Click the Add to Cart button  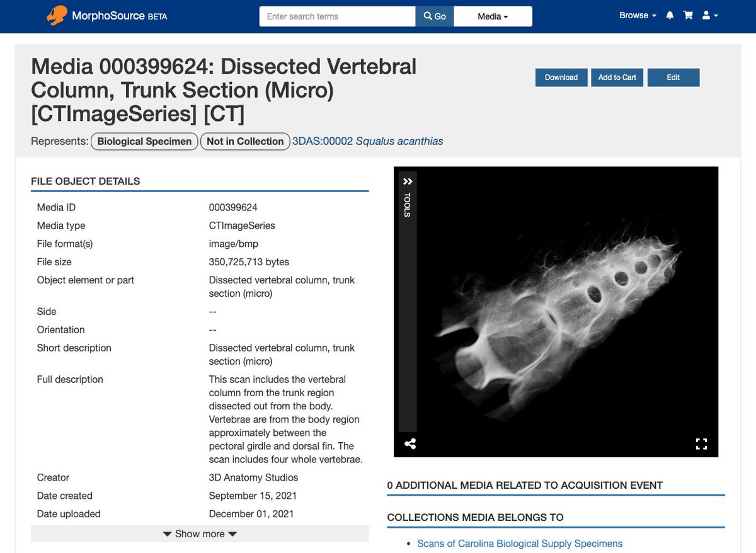pos(617,77)
